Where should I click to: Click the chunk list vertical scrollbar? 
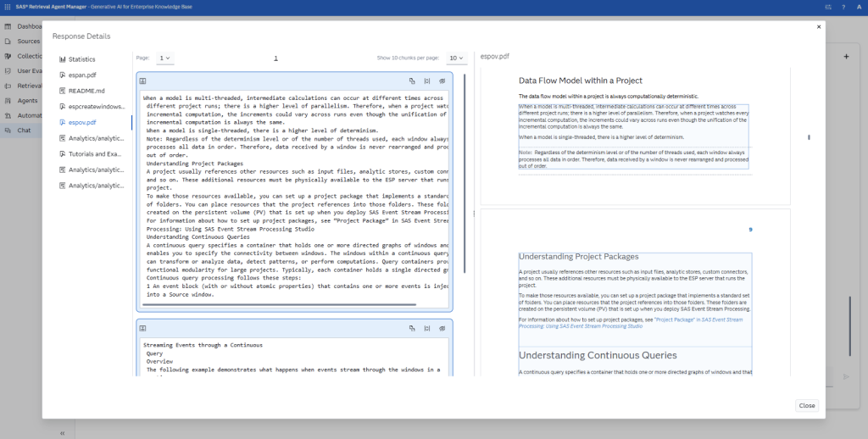465,169
